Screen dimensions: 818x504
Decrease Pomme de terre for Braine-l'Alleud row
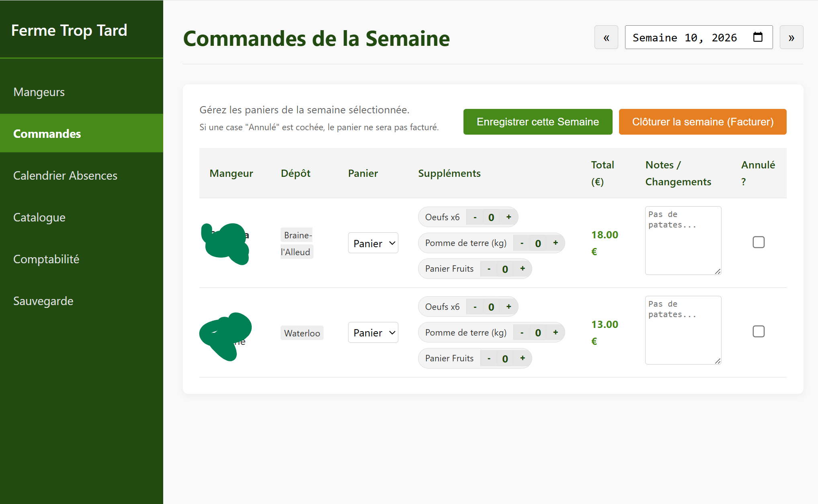(522, 243)
